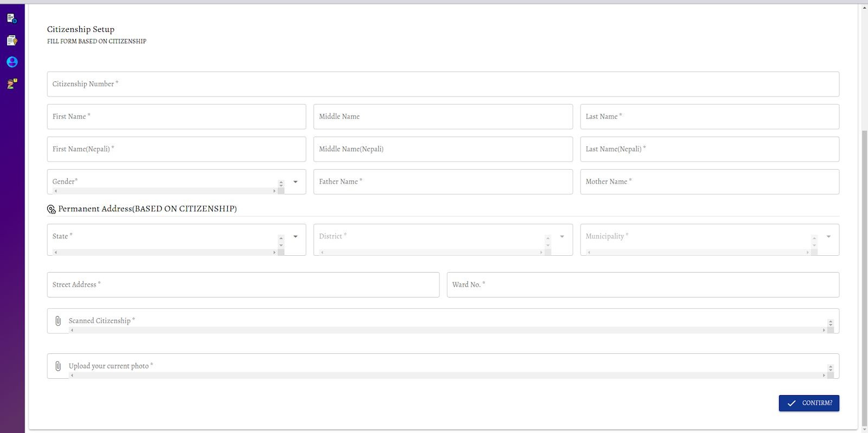868x433 pixels.
Task: Open the add document sidebar icon
Action: (x=11, y=18)
